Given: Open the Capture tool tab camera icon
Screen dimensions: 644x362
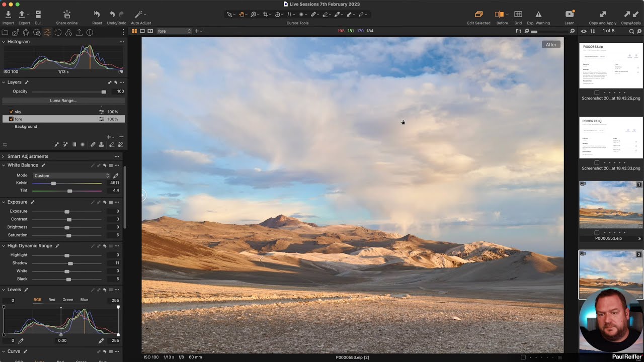Looking at the screenshot, I should [x=15, y=32].
